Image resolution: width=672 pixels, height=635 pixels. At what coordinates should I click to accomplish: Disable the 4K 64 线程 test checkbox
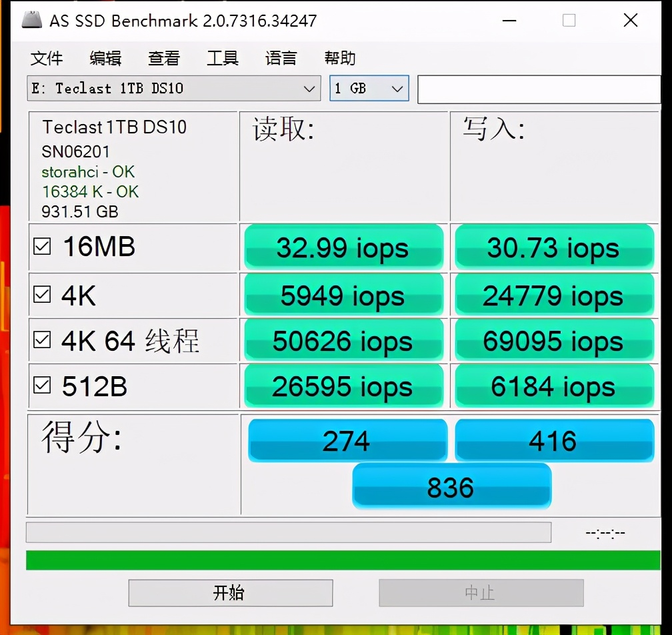pos(42,340)
